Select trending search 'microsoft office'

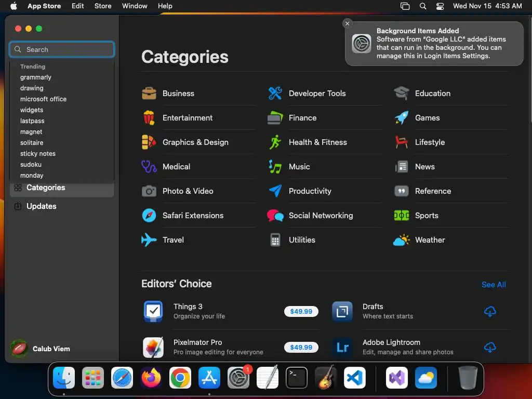43,99
